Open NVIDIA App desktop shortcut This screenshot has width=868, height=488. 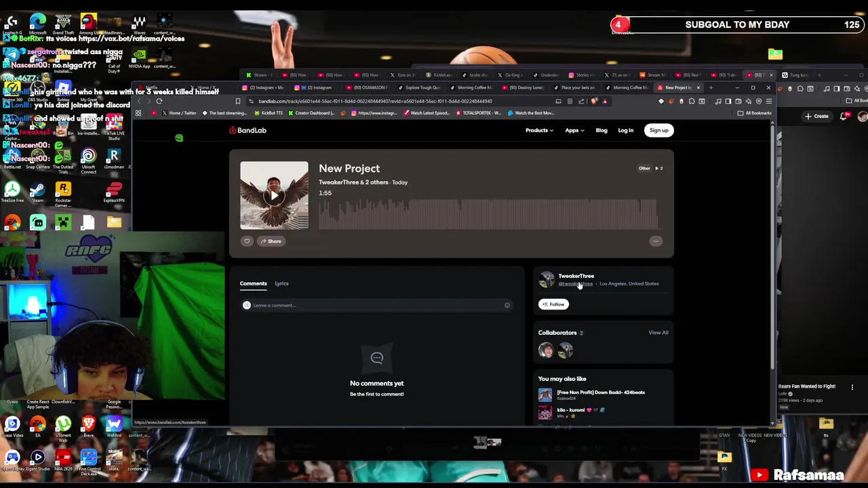coord(139,58)
